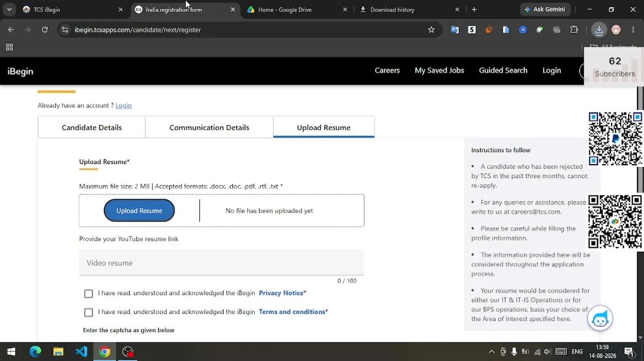Screen dimensions: 644x361
Task: Click the ENG language indicator
Action: point(577,351)
